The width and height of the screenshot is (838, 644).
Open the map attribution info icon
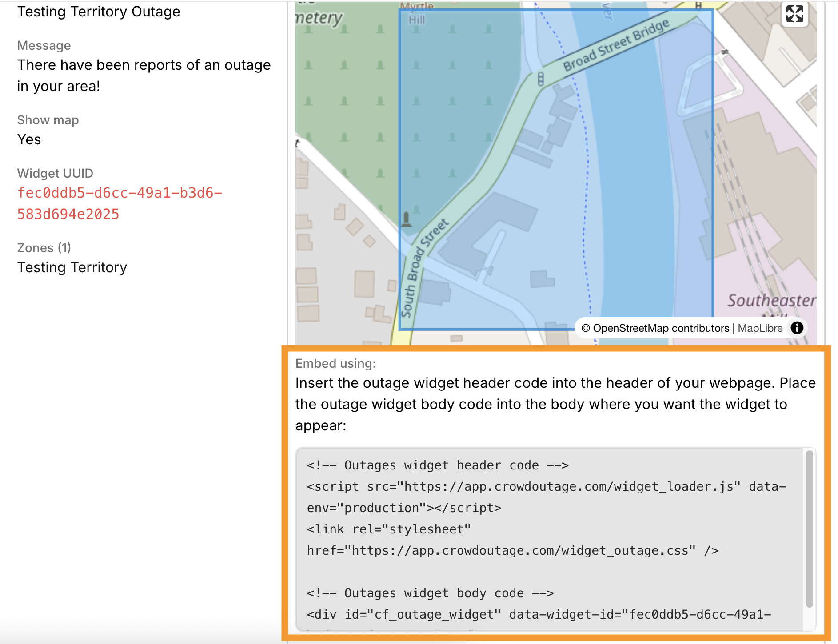click(797, 328)
